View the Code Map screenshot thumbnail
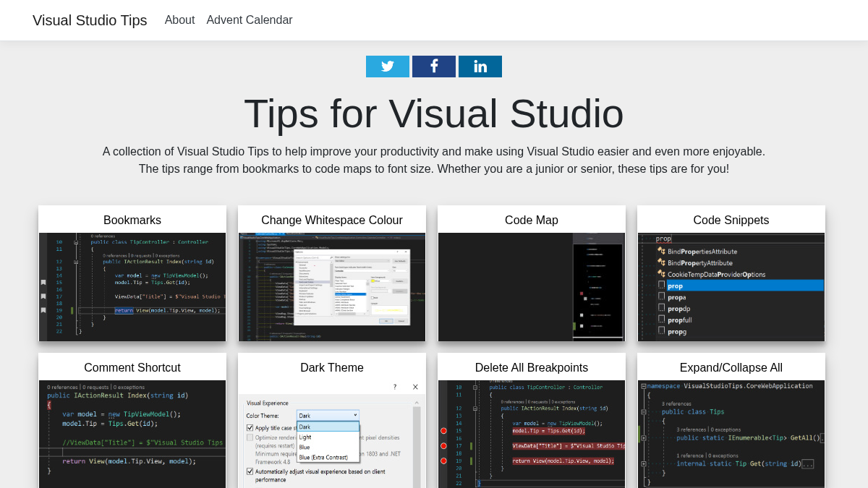This screenshot has height=488, width=868. coord(532,287)
